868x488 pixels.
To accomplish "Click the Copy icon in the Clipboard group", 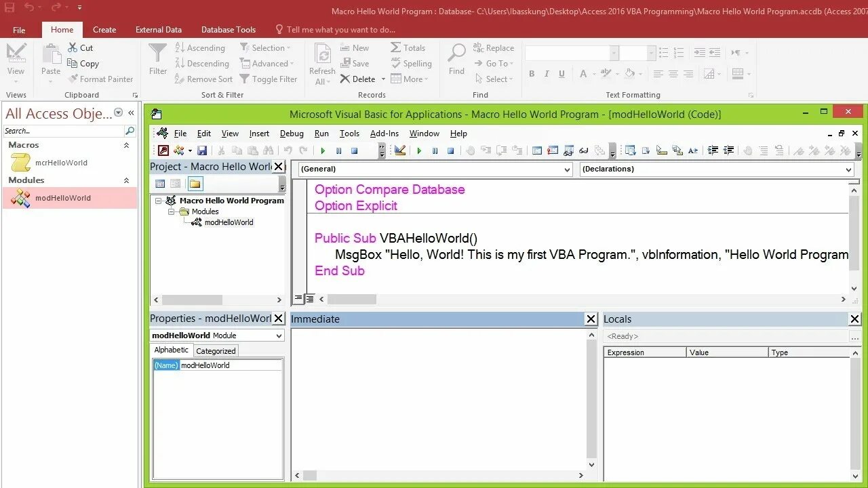I will [73, 63].
